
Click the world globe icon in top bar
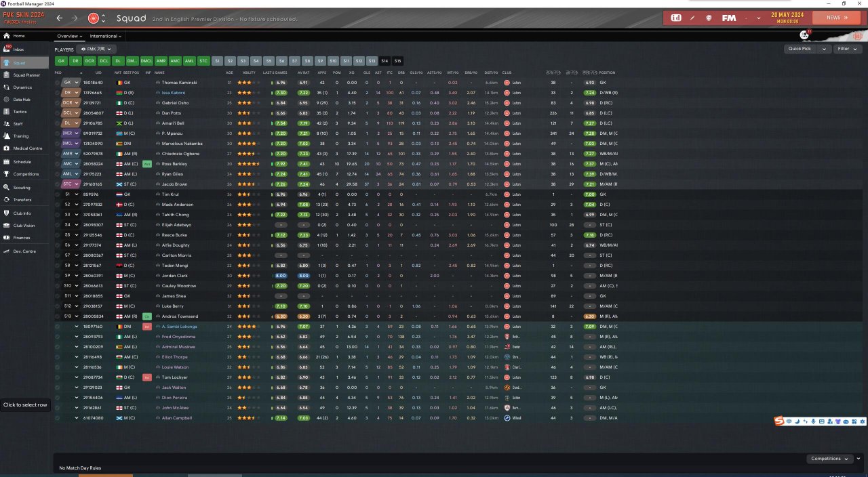click(x=709, y=18)
